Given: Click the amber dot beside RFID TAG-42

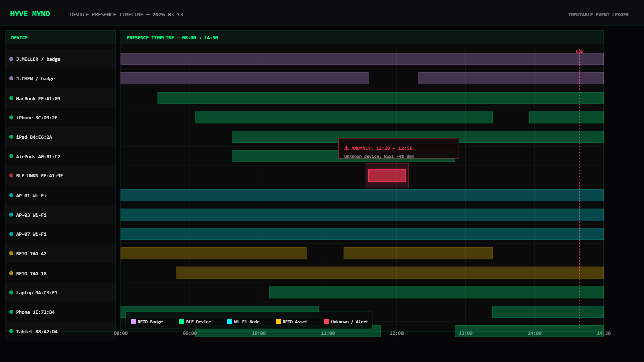Looking at the screenshot, I should pyautogui.click(x=11, y=253).
